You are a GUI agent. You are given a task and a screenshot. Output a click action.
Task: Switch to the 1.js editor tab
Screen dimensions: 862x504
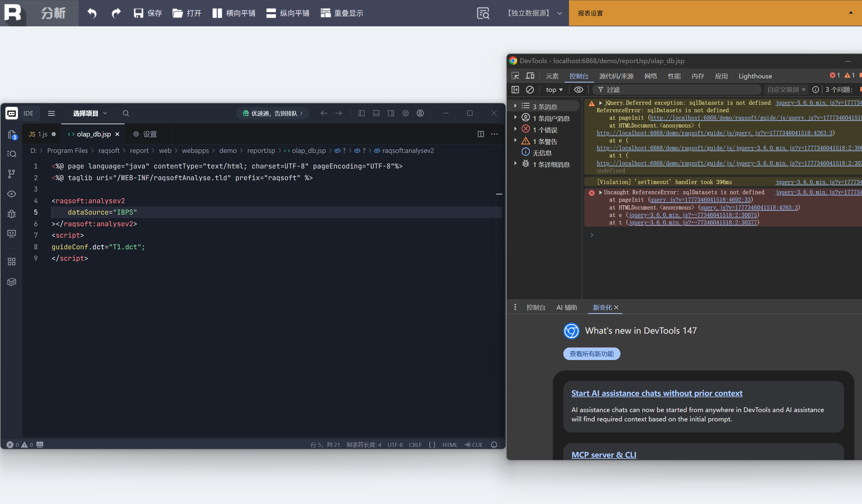[42, 134]
